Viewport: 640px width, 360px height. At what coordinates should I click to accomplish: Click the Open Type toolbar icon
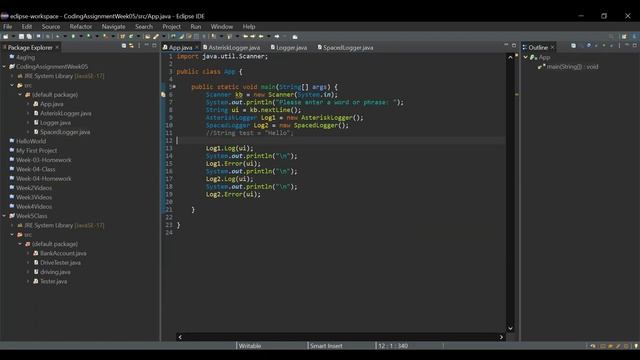pyautogui.click(x=147, y=36)
